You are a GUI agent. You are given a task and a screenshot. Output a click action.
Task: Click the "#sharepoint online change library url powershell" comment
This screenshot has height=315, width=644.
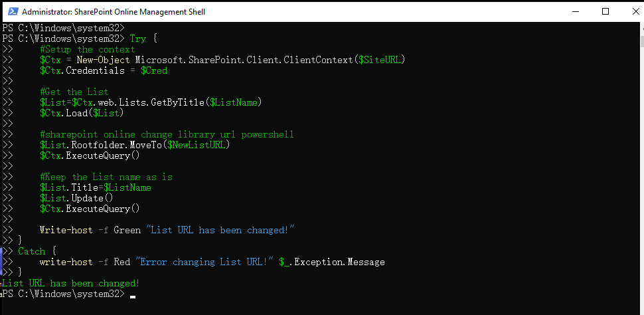point(167,134)
